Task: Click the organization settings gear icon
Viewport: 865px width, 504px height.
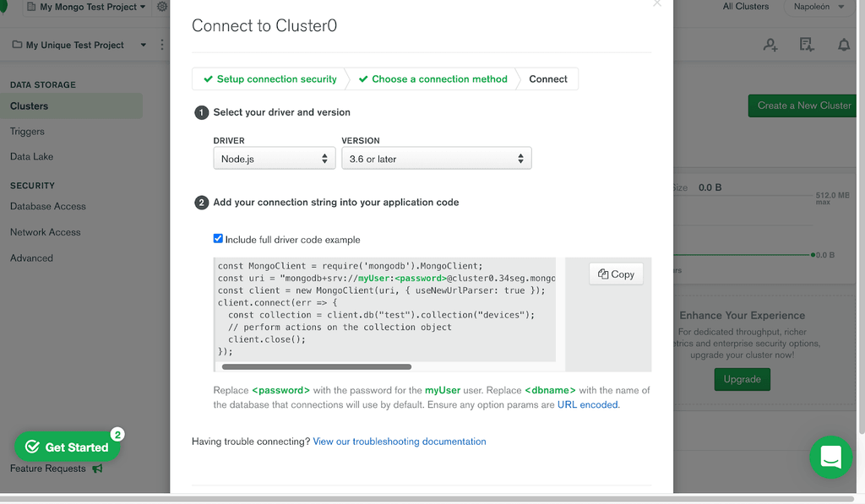Action: (162, 7)
